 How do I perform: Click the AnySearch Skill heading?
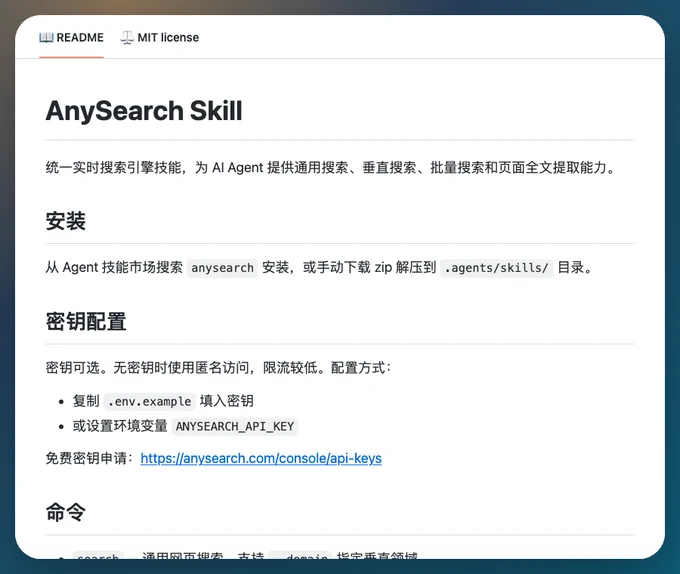click(144, 111)
